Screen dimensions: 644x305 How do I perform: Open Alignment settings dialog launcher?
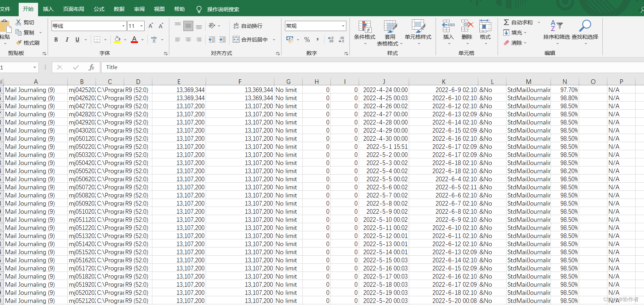coord(278,54)
